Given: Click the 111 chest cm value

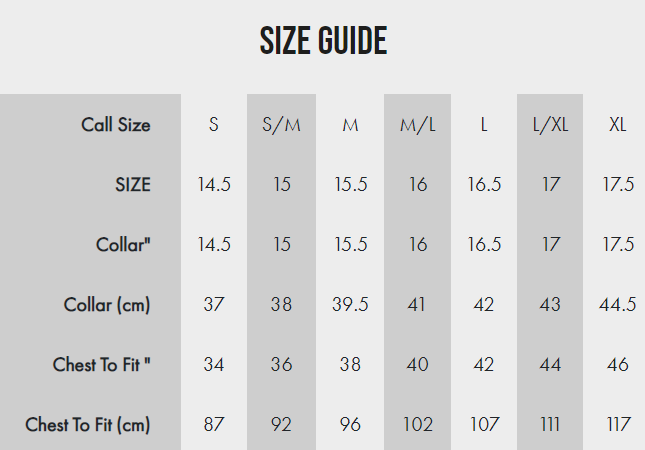Looking at the screenshot, I should coord(550,424).
